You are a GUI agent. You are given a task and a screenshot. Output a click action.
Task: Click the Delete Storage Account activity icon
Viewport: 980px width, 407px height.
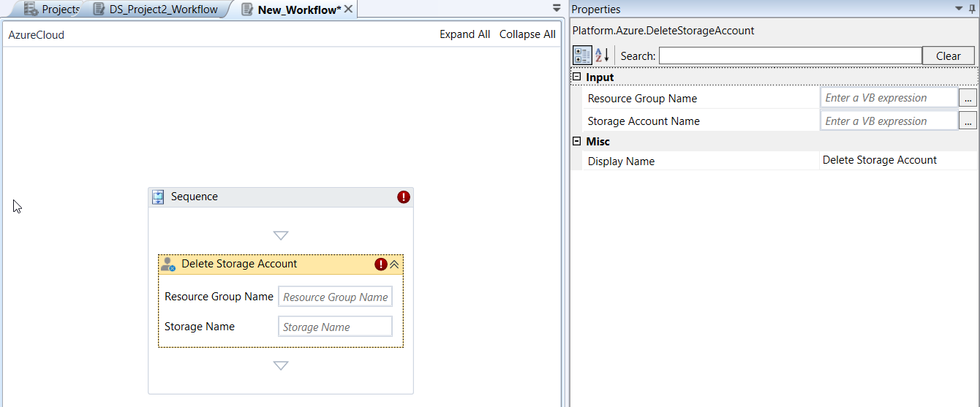pyautogui.click(x=168, y=264)
